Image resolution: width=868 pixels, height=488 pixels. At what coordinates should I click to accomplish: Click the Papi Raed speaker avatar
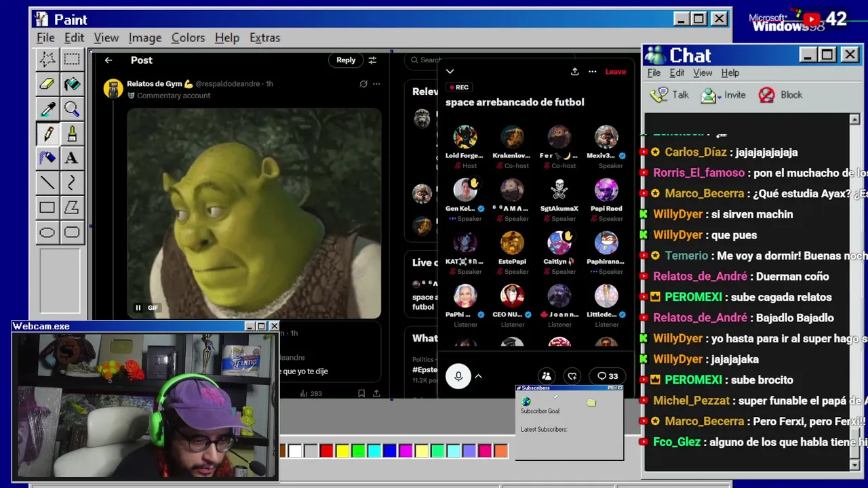coord(606,190)
